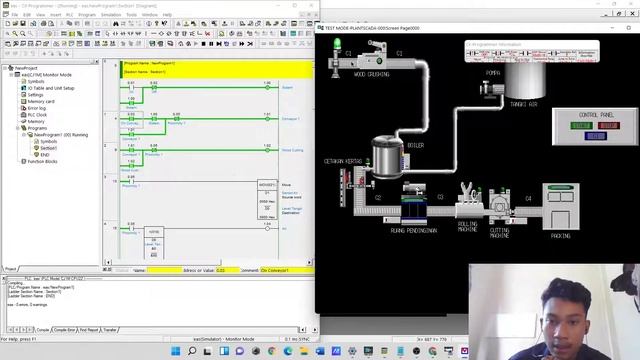
Task: Click the red delete-line icon in ladder toolbar
Action: pyautogui.click(x=208, y=33)
